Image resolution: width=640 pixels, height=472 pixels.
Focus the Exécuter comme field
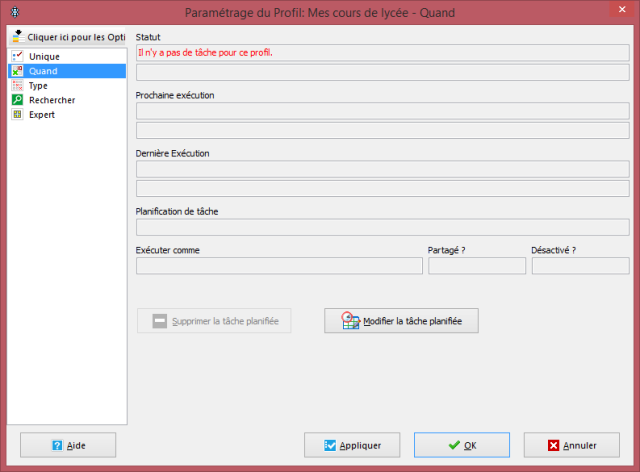coord(279,266)
